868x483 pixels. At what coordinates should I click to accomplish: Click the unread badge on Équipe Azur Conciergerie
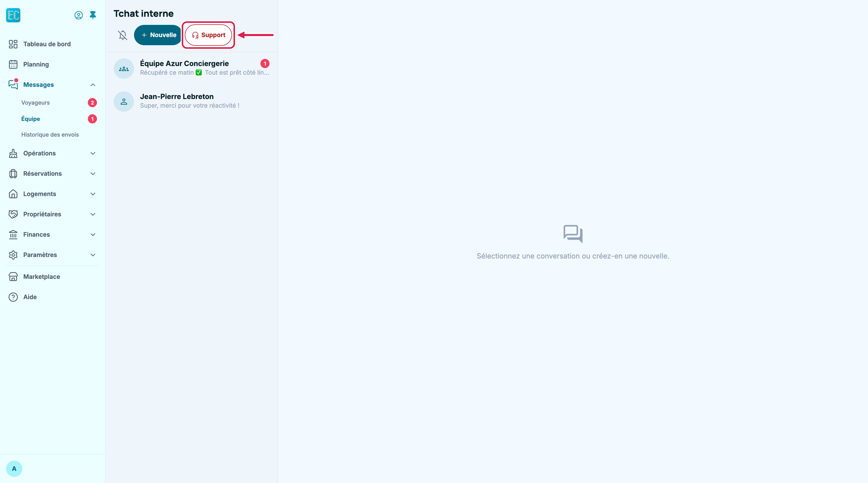[x=265, y=63]
